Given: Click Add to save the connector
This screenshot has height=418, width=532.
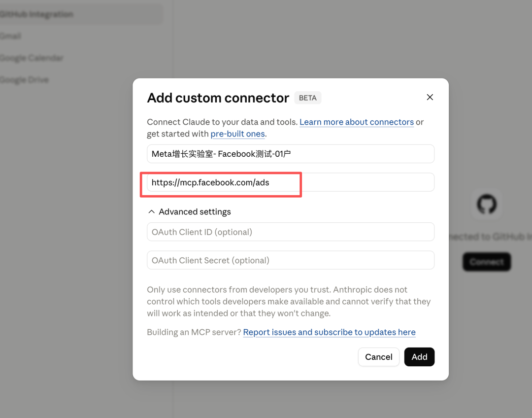Looking at the screenshot, I should point(419,357).
